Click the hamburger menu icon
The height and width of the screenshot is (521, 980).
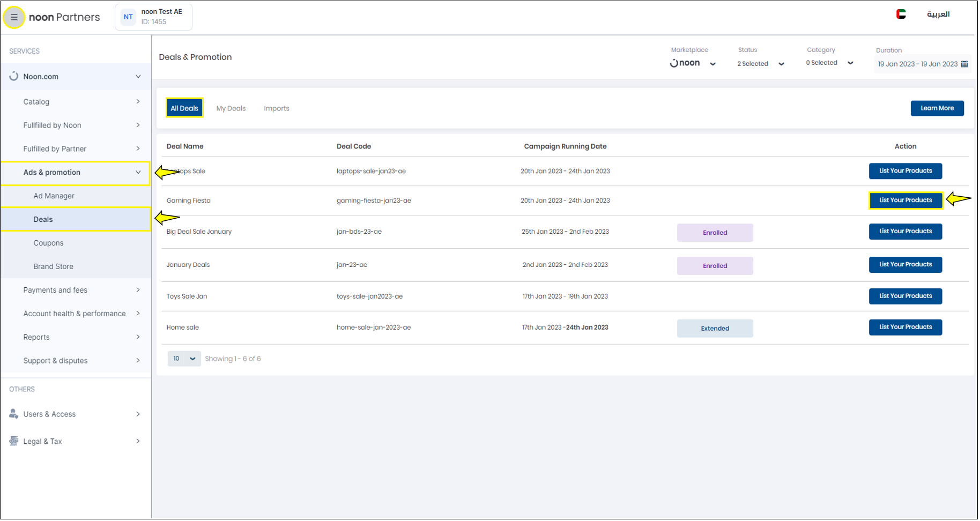tap(14, 17)
